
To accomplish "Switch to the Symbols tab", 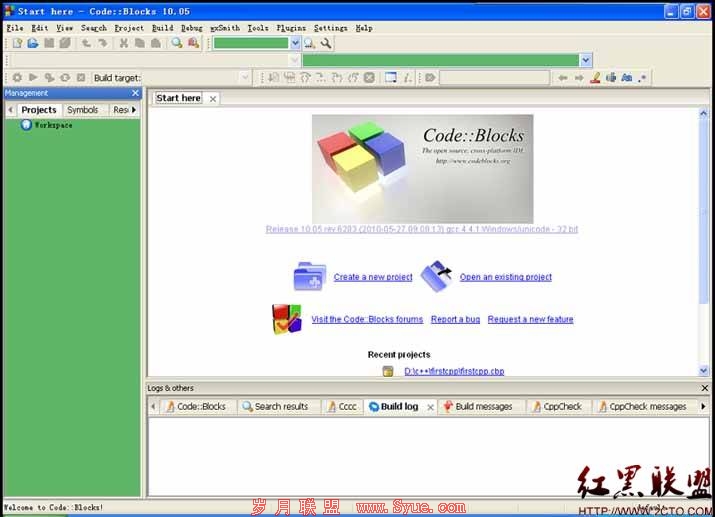I will pyautogui.click(x=83, y=110).
